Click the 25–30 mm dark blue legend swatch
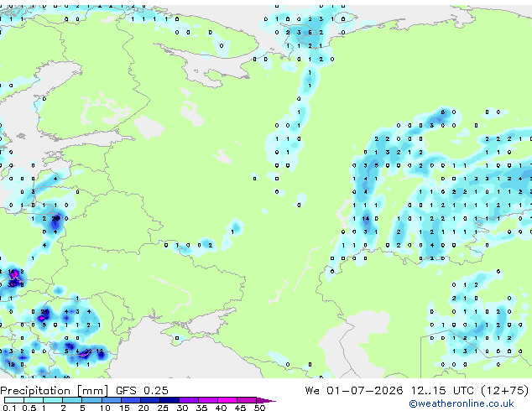The height and width of the screenshot is (411, 532). [170, 400]
